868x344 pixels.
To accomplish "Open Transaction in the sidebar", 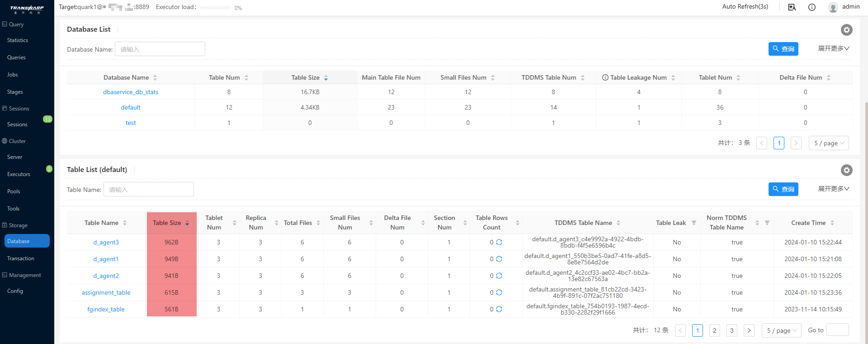I will (21, 258).
